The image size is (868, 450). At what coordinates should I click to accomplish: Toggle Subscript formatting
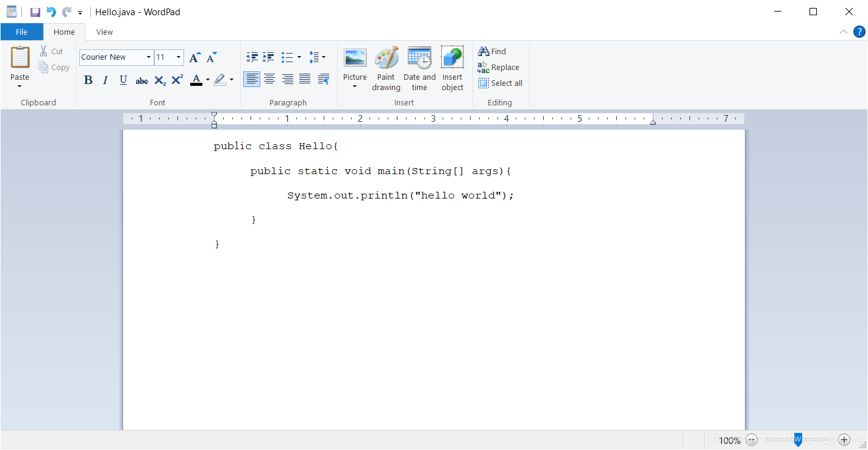[160, 80]
